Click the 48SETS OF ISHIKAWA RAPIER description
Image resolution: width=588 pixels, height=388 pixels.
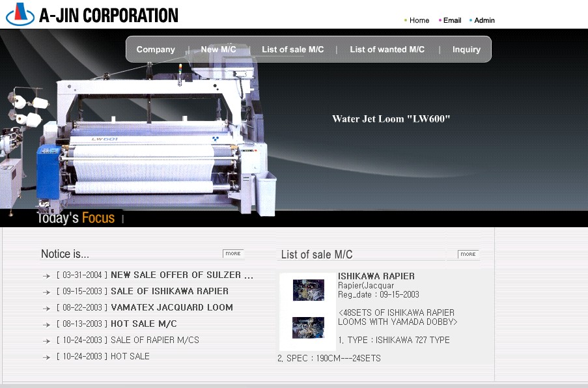click(397, 317)
